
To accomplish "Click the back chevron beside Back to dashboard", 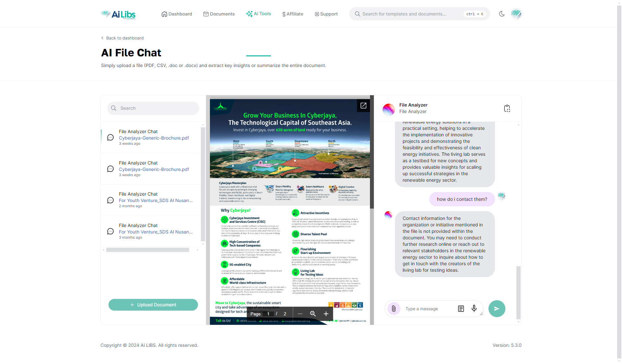I will [102, 38].
